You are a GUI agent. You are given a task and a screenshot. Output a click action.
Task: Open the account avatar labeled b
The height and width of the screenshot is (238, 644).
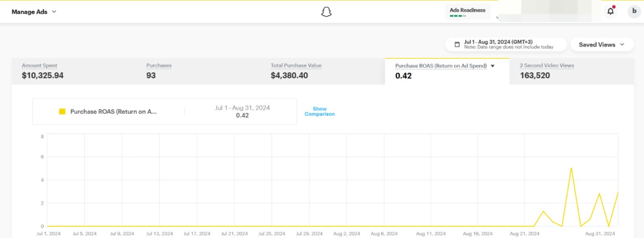[634, 11]
